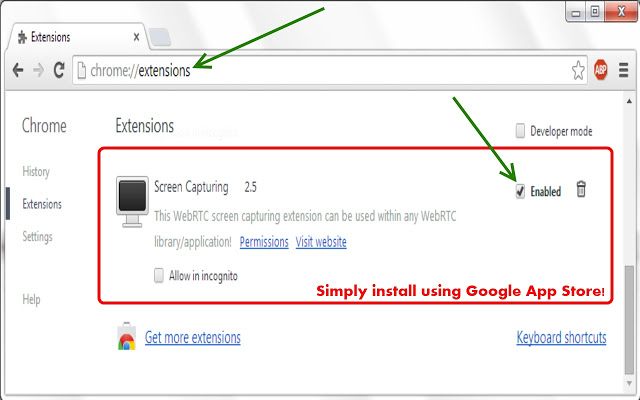Click the vertical scrollbar thumb
Image resolution: width=640 pixels, height=400 pixels.
pos(629,320)
